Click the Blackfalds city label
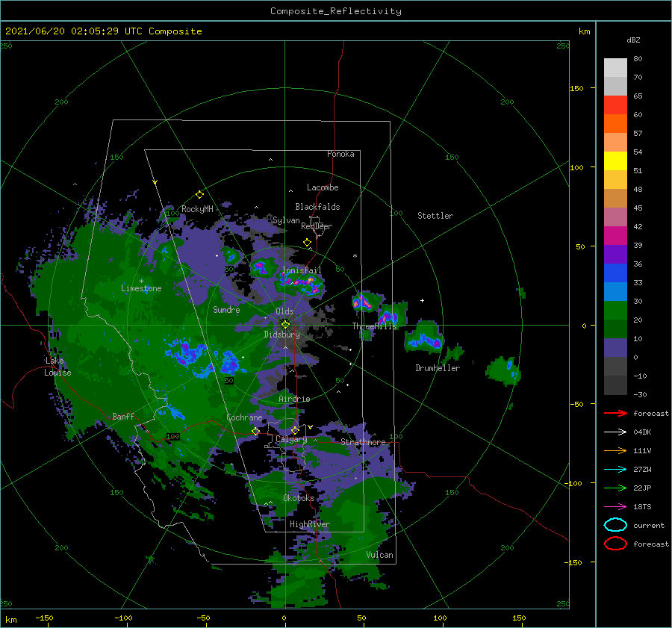Screen dimensions: 672x628 [317, 207]
